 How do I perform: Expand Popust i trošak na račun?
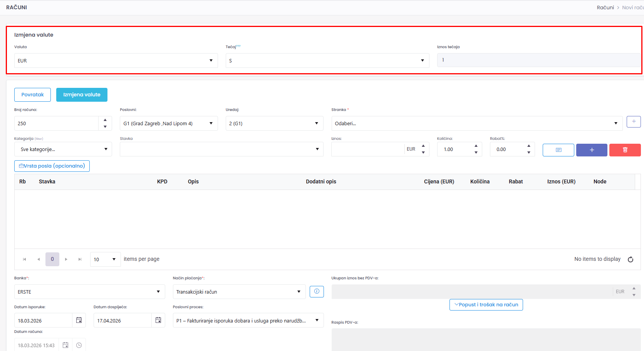pos(486,305)
